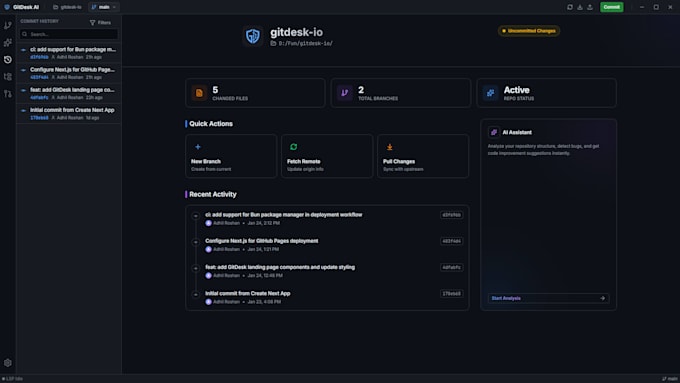
Task: Focus the commit Search field
Action: click(x=69, y=34)
